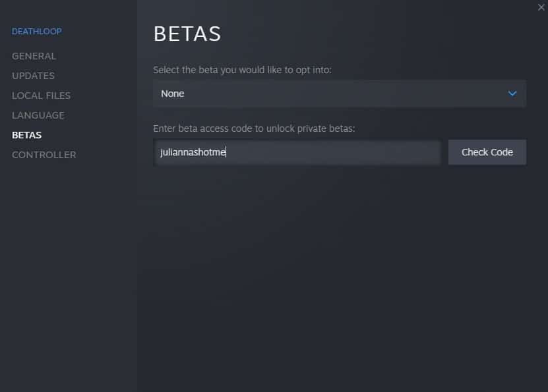Image resolution: width=548 pixels, height=392 pixels.
Task: Open the beta selection dropdown
Action: click(x=339, y=94)
